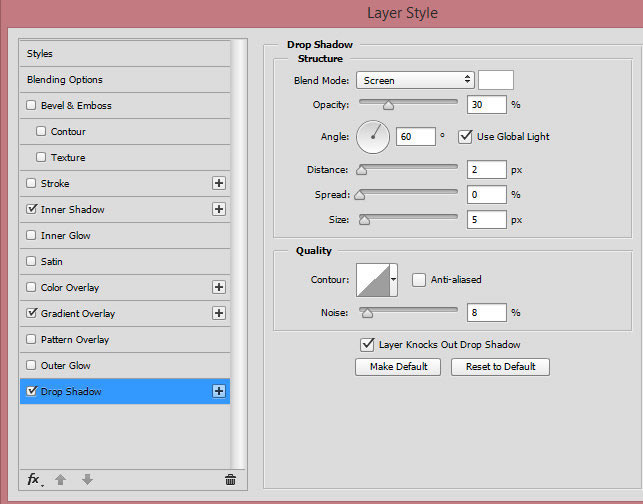Viewport: 643px width, 504px height.
Task: Click the plus icon beside Color Overlay
Action: pyautogui.click(x=219, y=287)
